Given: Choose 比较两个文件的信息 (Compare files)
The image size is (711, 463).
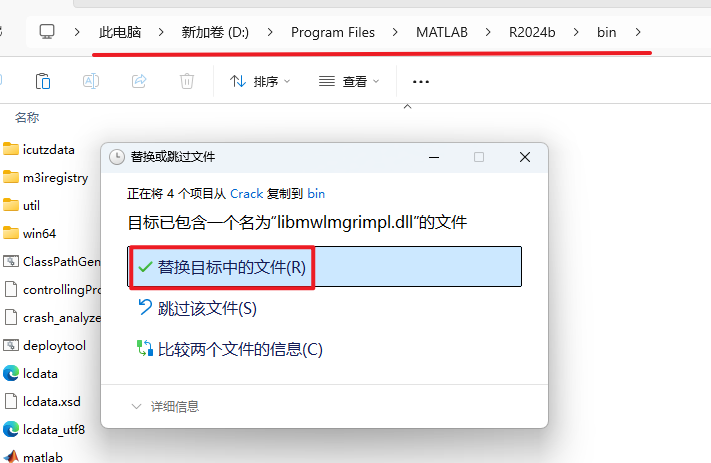Looking at the screenshot, I should [x=240, y=349].
